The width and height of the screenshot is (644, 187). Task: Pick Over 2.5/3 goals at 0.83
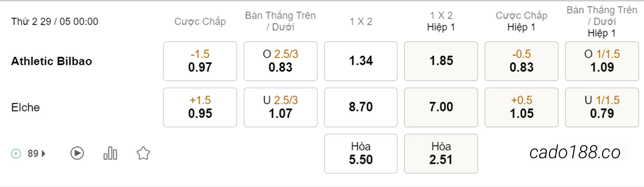280,61
